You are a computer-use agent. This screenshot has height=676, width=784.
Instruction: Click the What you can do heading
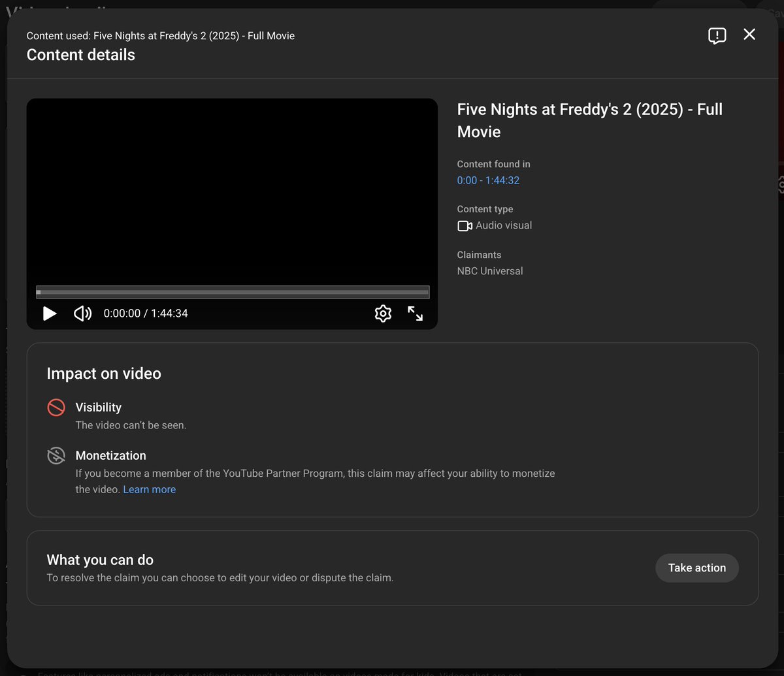click(x=100, y=560)
